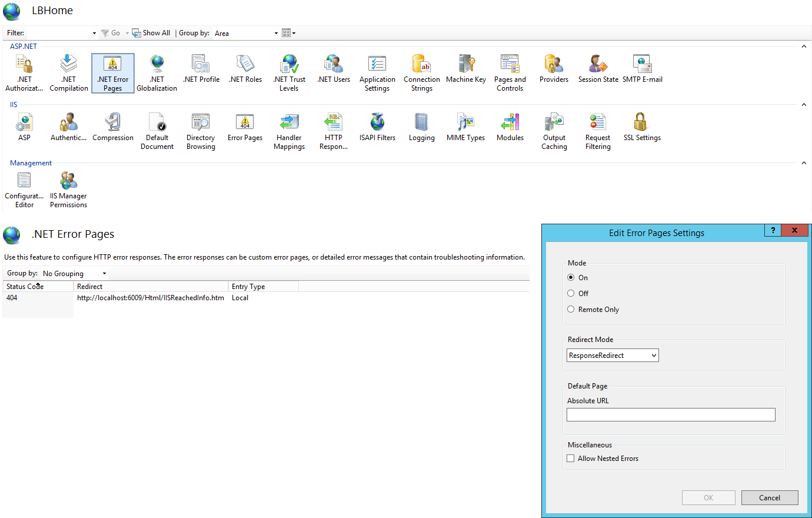Viewport: 812px width, 518px height.
Task: Open SMTP E-mail feature
Action: [x=643, y=69]
